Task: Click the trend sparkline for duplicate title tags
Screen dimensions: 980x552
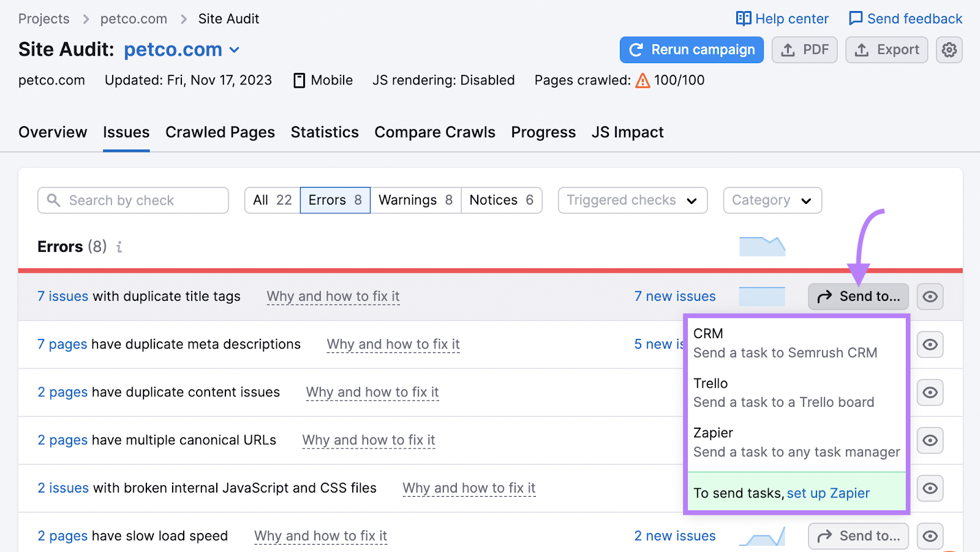Action: tap(762, 296)
